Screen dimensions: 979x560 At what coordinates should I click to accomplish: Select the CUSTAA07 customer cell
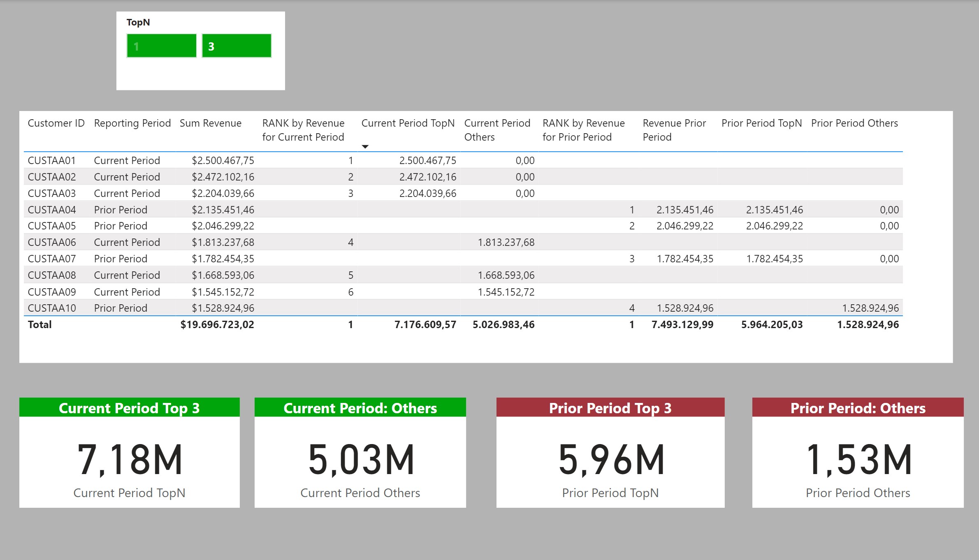[52, 259]
